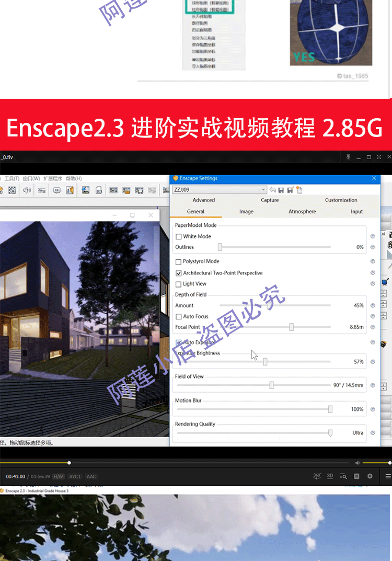
Task: Click the picture toolbar icon right of the about info icon
Action: [x=86, y=190]
